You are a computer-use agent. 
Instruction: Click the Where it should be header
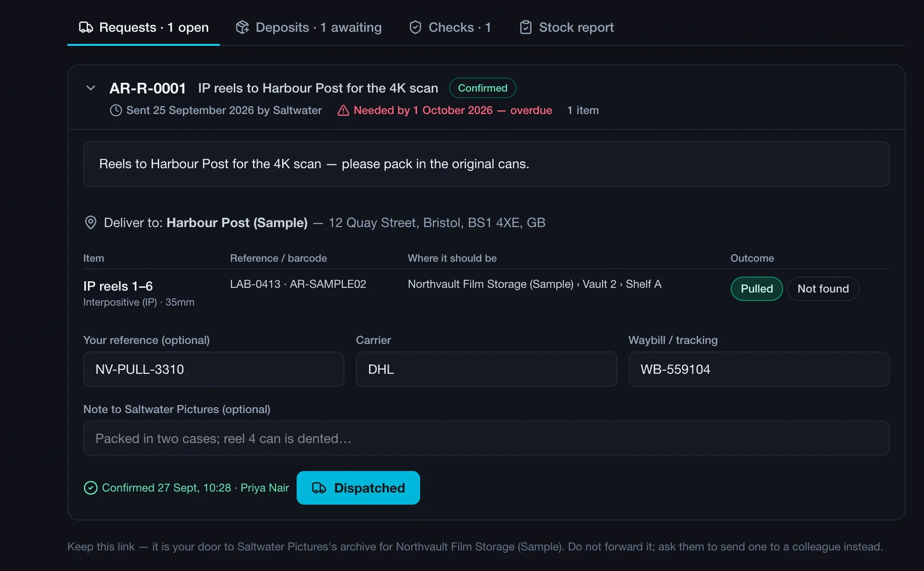click(452, 258)
